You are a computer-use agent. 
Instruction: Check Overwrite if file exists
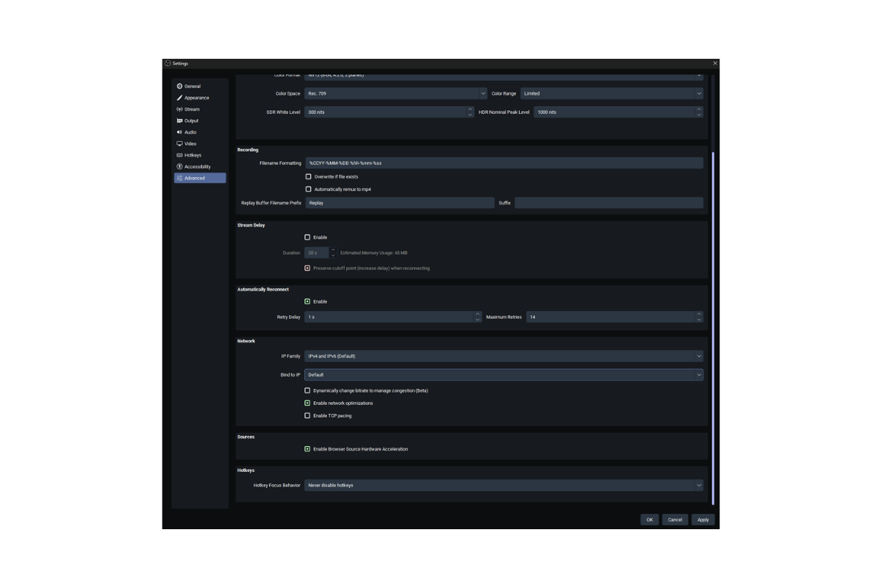point(308,176)
